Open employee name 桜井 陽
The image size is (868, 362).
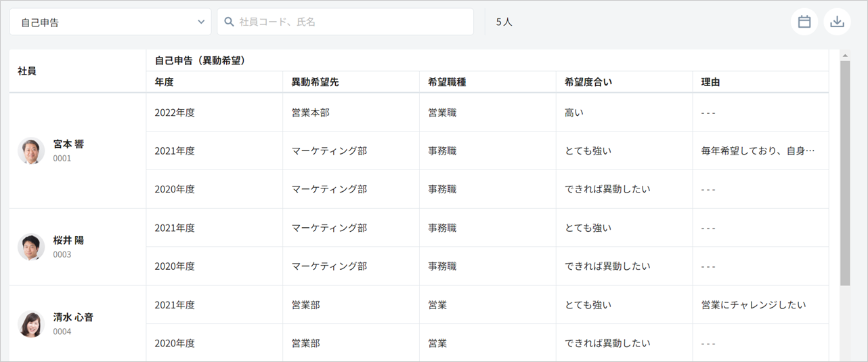[68, 241]
